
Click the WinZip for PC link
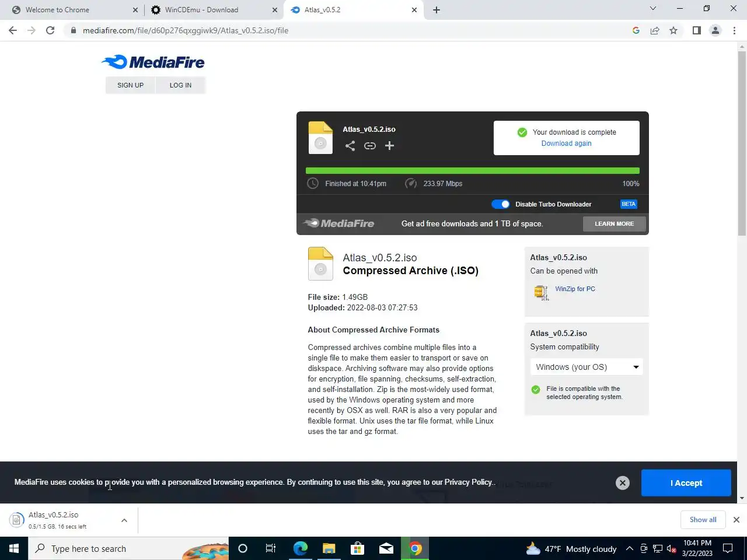pyautogui.click(x=575, y=289)
